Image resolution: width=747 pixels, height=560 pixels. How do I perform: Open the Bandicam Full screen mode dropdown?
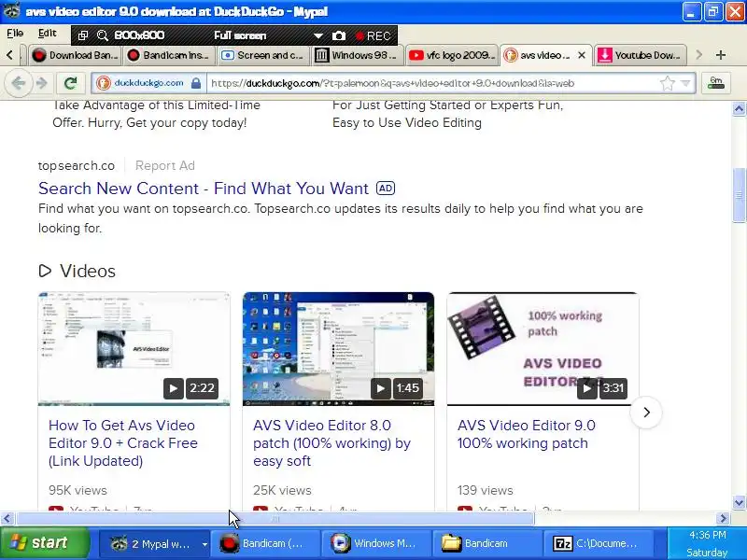pyautogui.click(x=317, y=35)
